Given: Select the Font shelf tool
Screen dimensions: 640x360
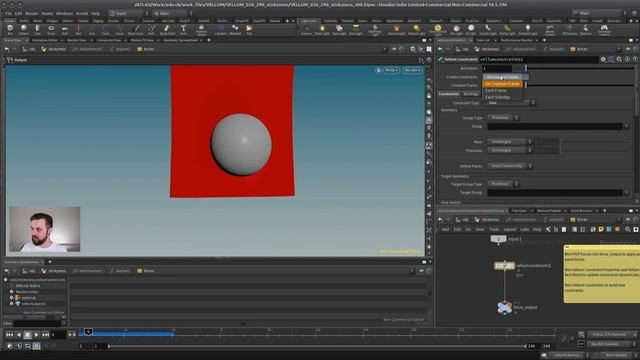Looking at the screenshot, I should coord(183,29).
